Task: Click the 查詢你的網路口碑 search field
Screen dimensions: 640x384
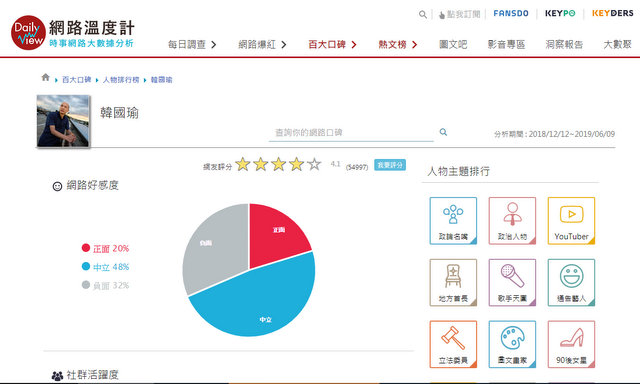Action: (x=351, y=133)
